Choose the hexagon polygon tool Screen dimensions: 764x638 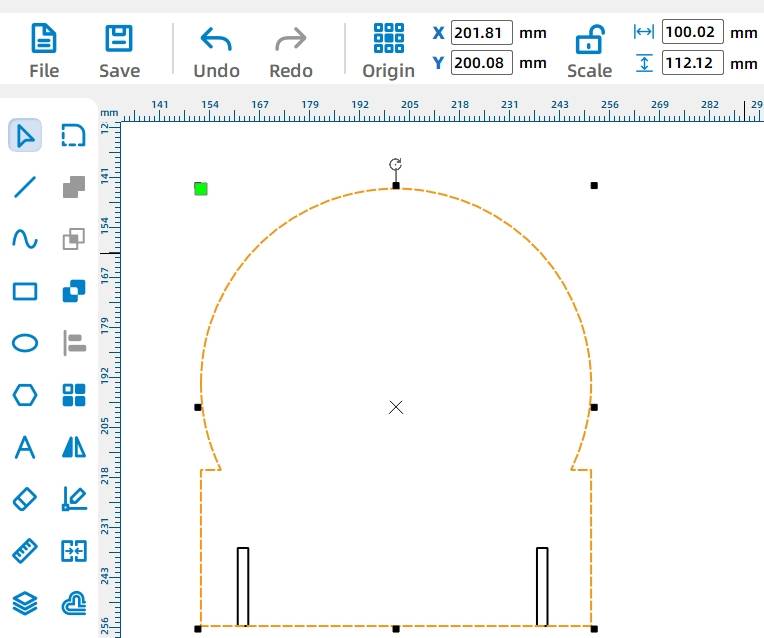(25, 395)
